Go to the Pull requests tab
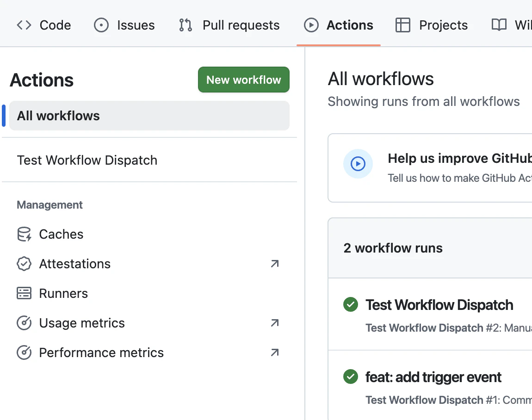The height and width of the screenshot is (420, 532). [x=229, y=25]
